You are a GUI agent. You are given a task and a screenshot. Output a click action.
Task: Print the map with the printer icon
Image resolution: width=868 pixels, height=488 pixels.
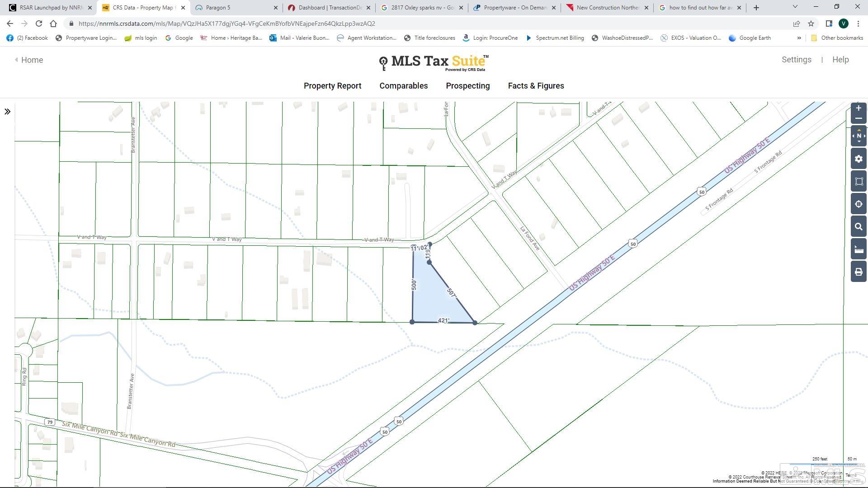click(859, 272)
